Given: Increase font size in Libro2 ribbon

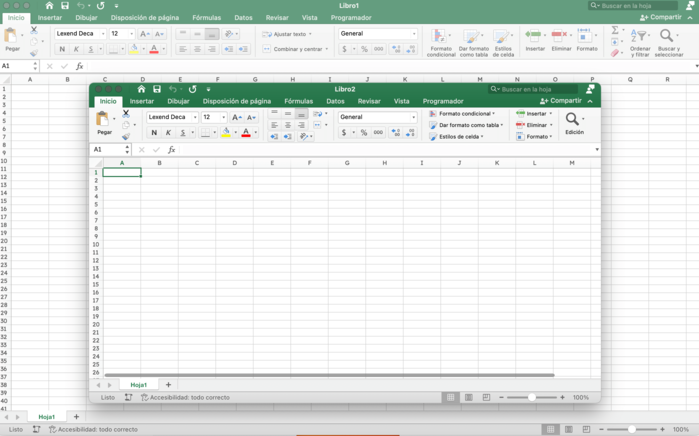Looking at the screenshot, I should pyautogui.click(x=237, y=117).
